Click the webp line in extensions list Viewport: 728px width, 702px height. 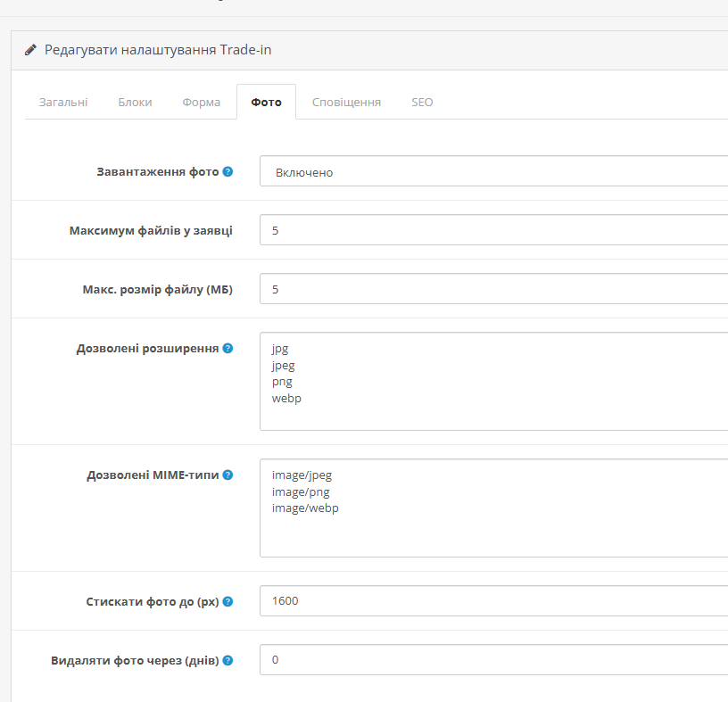[286, 399]
